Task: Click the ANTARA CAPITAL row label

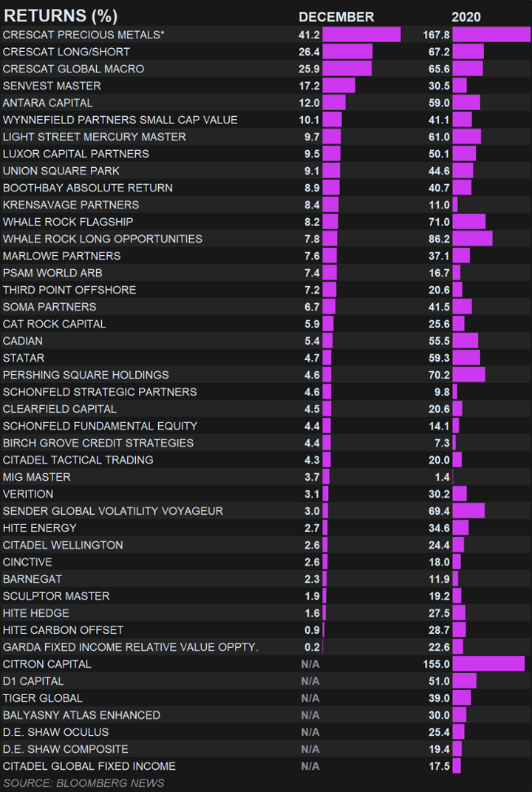Action: (47, 103)
